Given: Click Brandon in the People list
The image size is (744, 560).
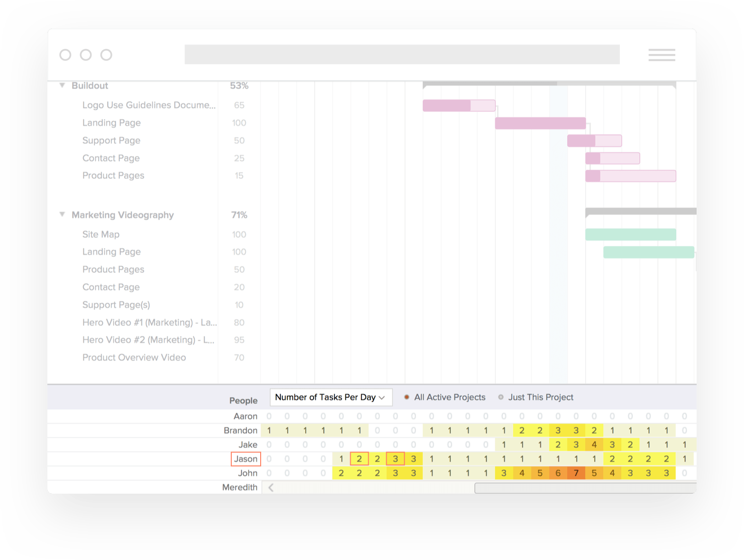Looking at the screenshot, I should click(240, 431).
